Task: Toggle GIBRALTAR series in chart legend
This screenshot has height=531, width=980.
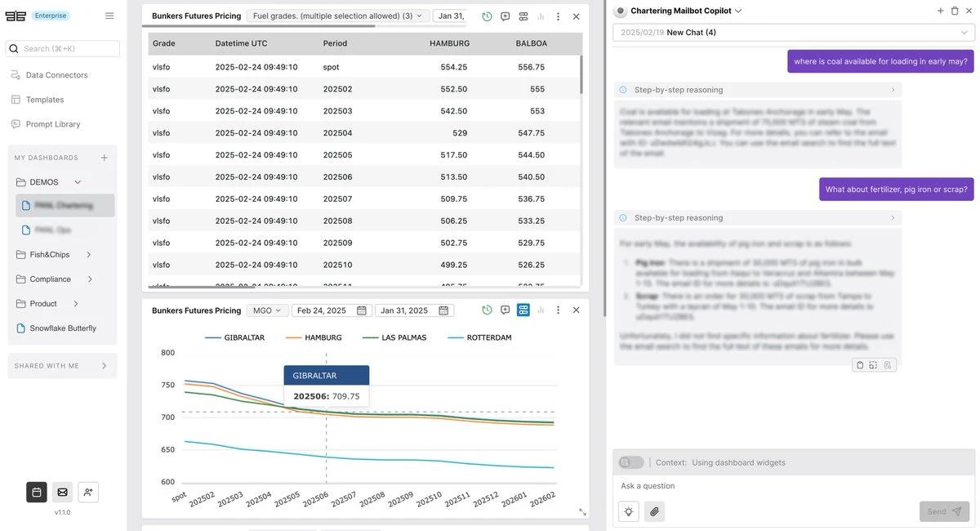Action: coord(234,337)
